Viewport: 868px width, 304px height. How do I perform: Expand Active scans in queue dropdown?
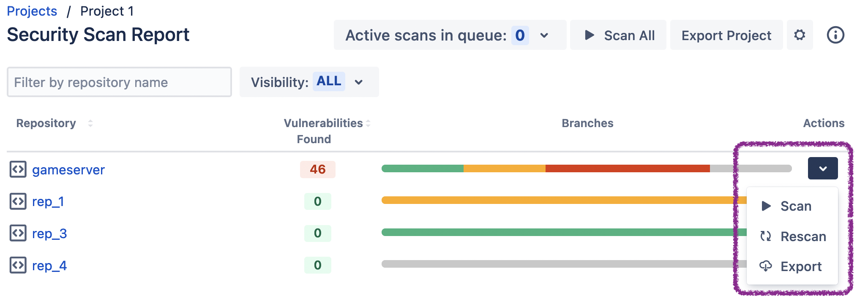click(544, 35)
